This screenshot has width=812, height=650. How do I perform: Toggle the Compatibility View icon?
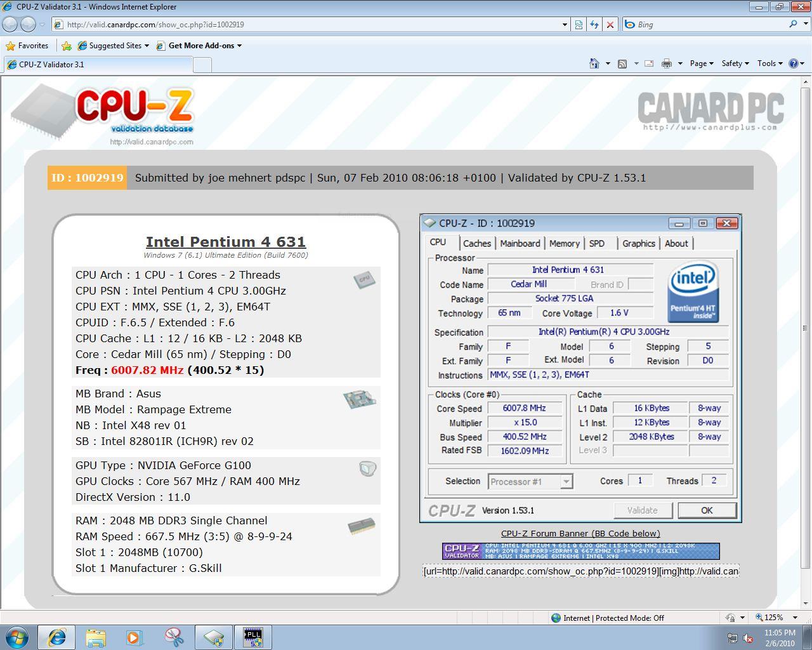point(579,25)
